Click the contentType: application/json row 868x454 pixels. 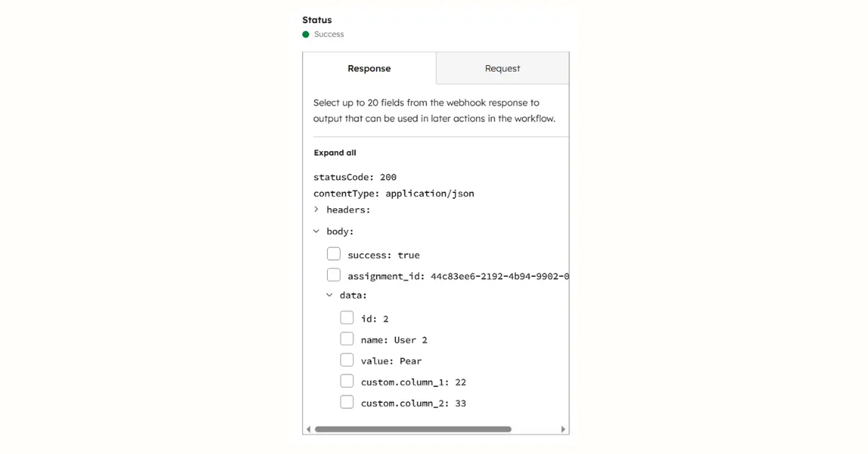point(393,193)
